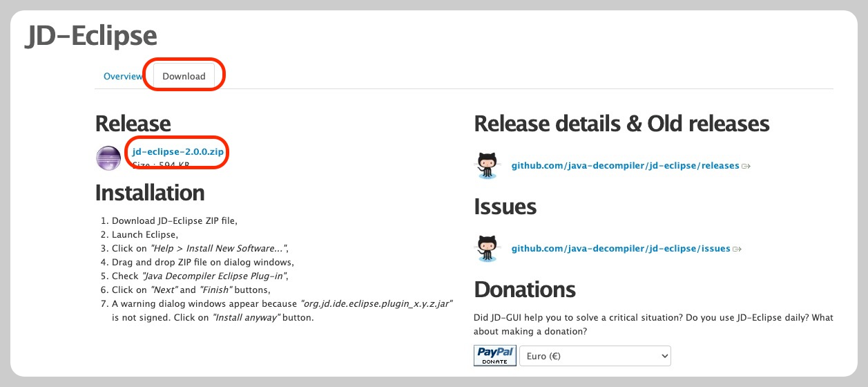Viewport: 868px width, 387px height.
Task: Click the donation question paragraph text
Action: [x=654, y=324]
